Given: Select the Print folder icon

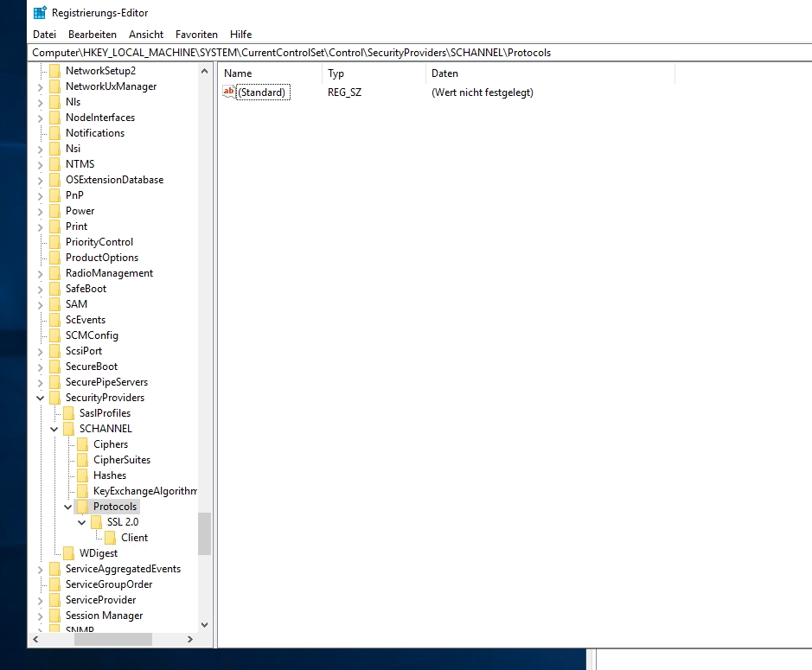Looking at the screenshot, I should [54, 227].
